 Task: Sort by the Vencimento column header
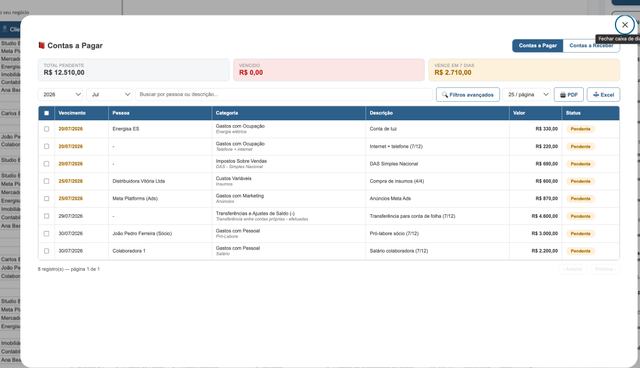click(72, 113)
